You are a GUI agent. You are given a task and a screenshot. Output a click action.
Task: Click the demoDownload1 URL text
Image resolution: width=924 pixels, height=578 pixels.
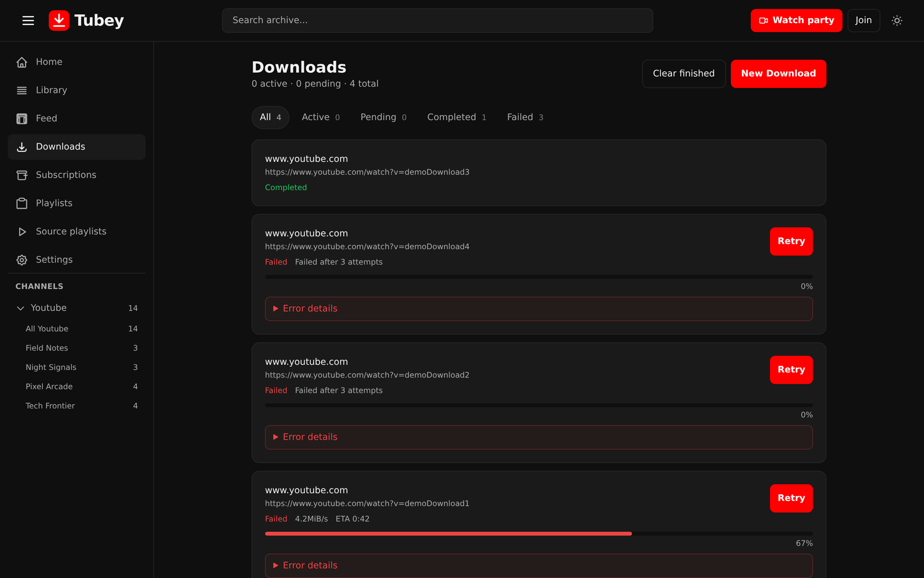(367, 504)
